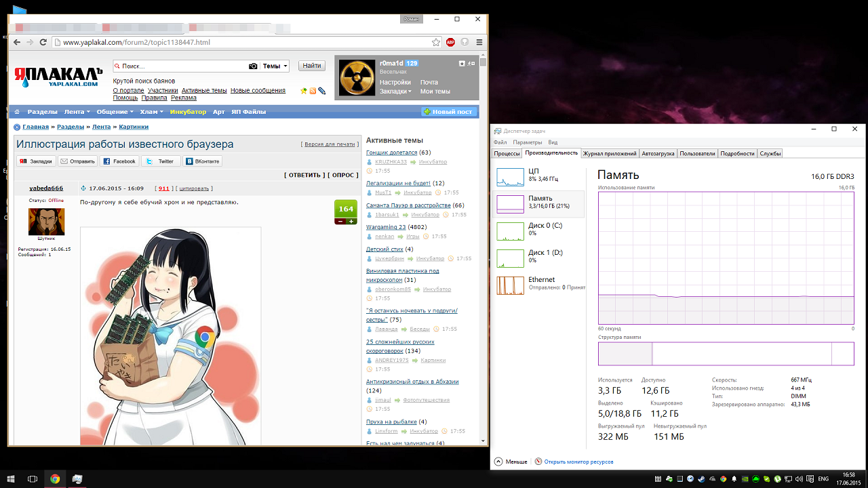Click the Nvidia tray icon

(x=745, y=479)
